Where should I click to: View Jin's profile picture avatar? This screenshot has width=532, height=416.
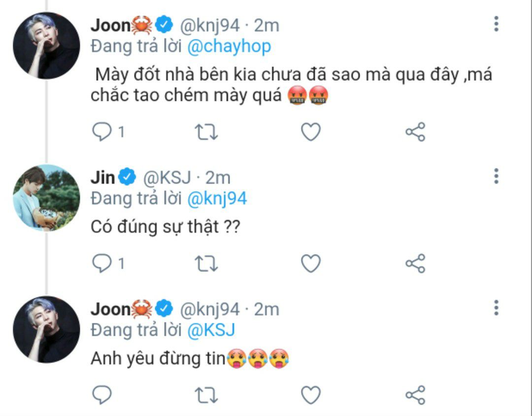(46, 197)
